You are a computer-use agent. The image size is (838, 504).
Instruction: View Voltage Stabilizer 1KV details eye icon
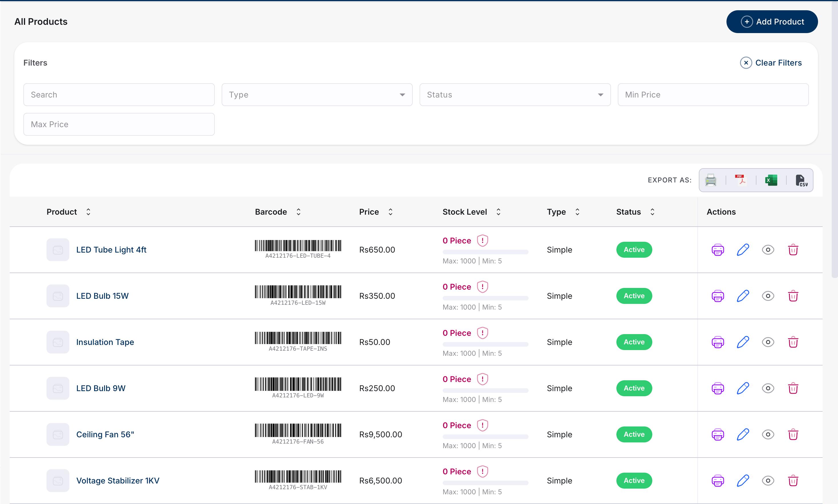coord(768,481)
